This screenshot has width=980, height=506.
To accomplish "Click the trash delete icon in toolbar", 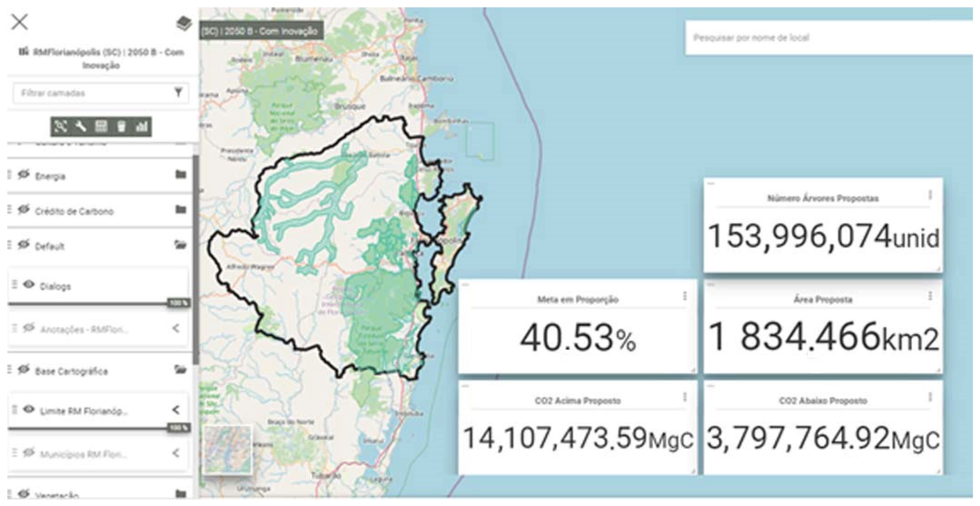I will point(121,126).
